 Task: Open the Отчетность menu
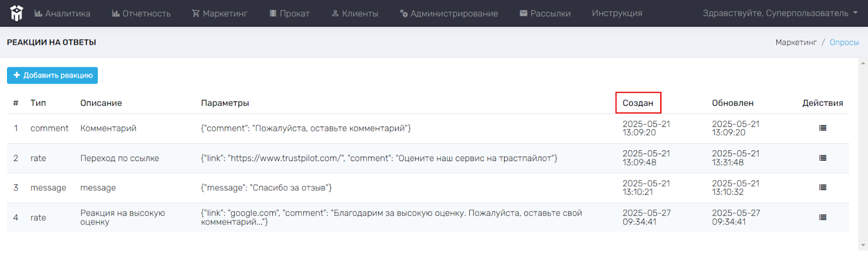click(x=141, y=13)
